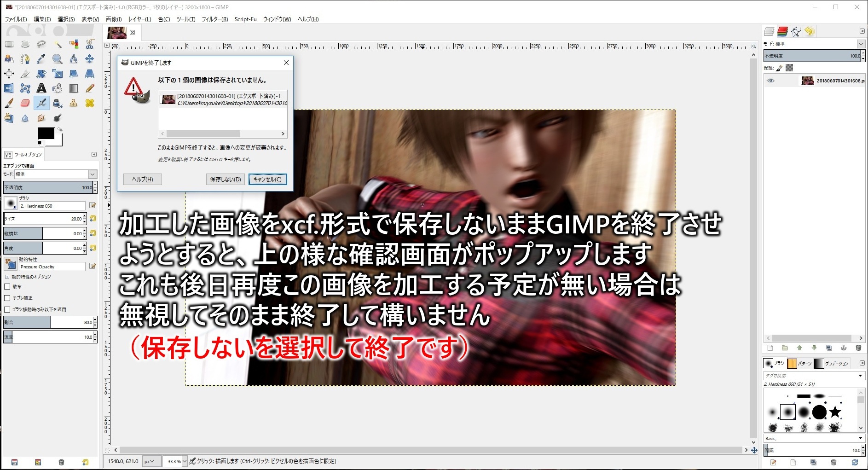Click ヘルプ(H) in quit dialog
Viewport: 868px width, 470px height.
pyautogui.click(x=143, y=179)
